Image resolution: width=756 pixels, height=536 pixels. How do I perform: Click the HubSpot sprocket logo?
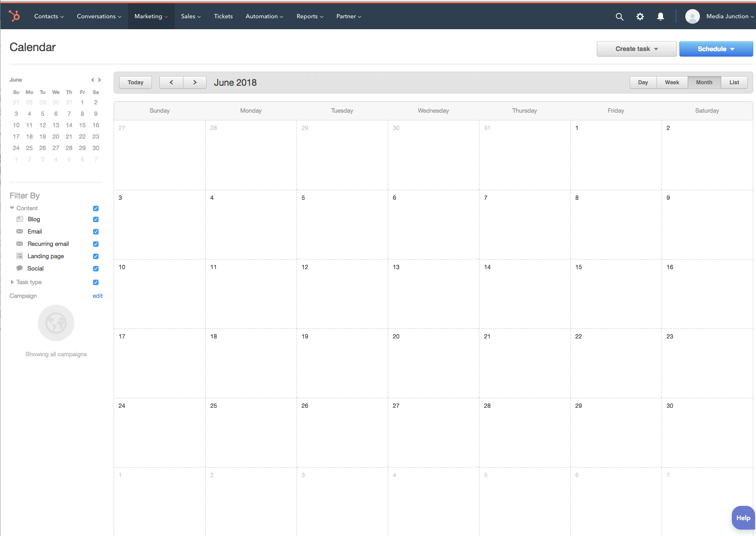14,16
